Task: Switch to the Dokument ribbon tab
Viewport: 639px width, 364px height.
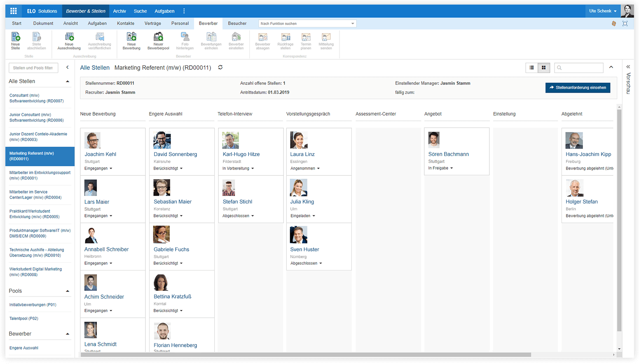Action: (43, 23)
